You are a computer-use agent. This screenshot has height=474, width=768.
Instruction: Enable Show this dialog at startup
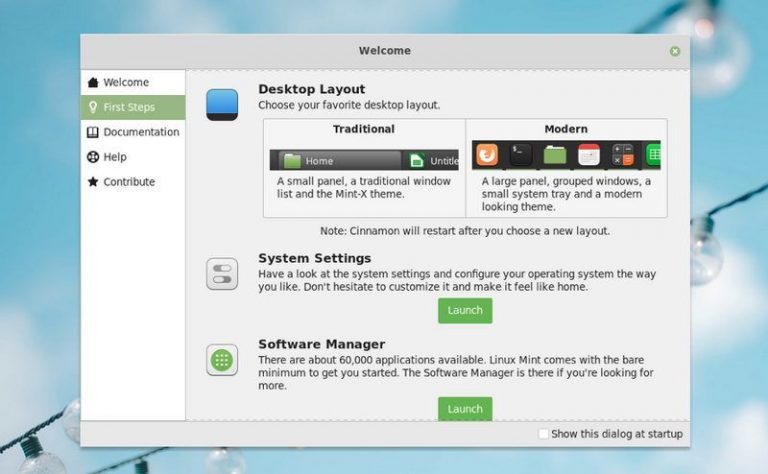pos(543,434)
